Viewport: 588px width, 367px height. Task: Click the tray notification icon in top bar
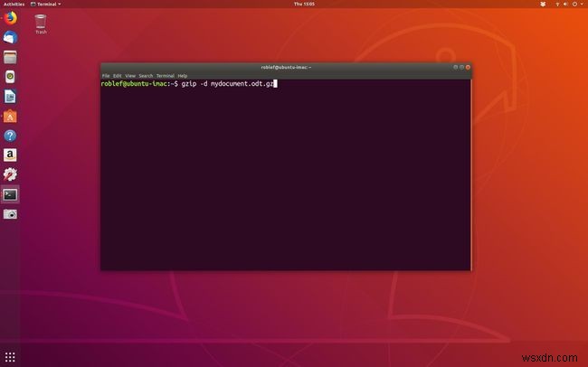pos(543,5)
